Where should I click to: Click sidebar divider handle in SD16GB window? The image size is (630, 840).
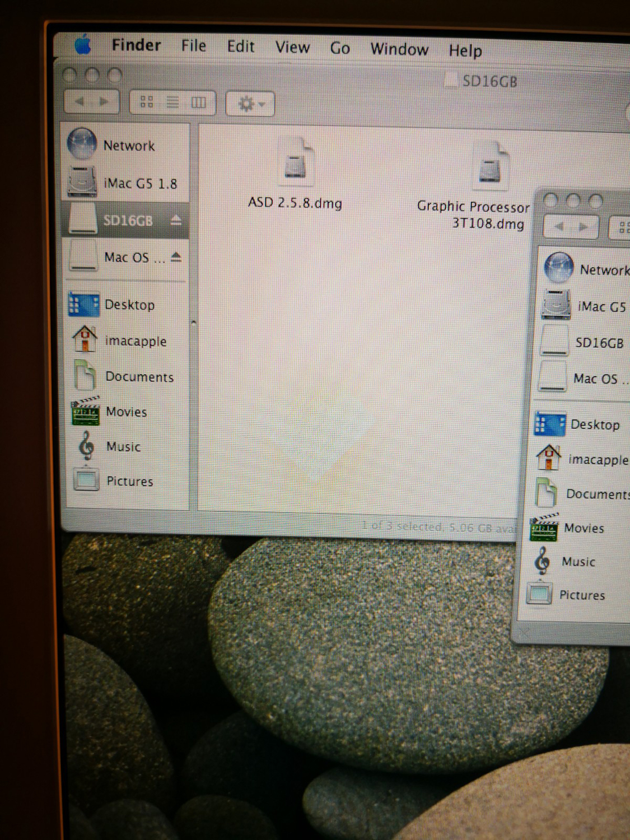pos(193,322)
